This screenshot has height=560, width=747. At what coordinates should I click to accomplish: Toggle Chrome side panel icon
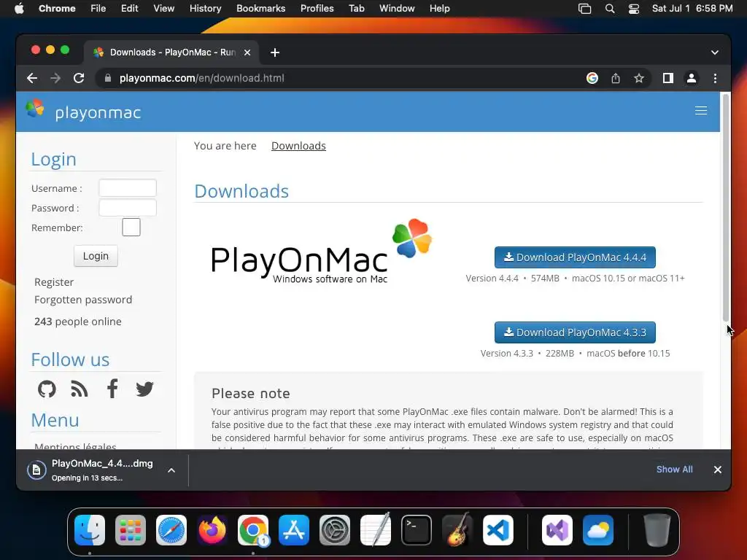[668, 78]
